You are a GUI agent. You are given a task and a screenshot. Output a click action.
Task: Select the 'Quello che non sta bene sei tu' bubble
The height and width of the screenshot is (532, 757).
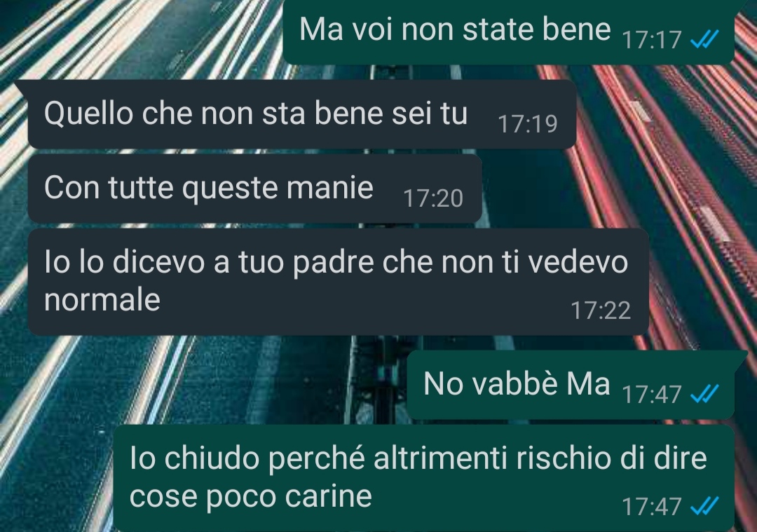[x=302, y=114]
